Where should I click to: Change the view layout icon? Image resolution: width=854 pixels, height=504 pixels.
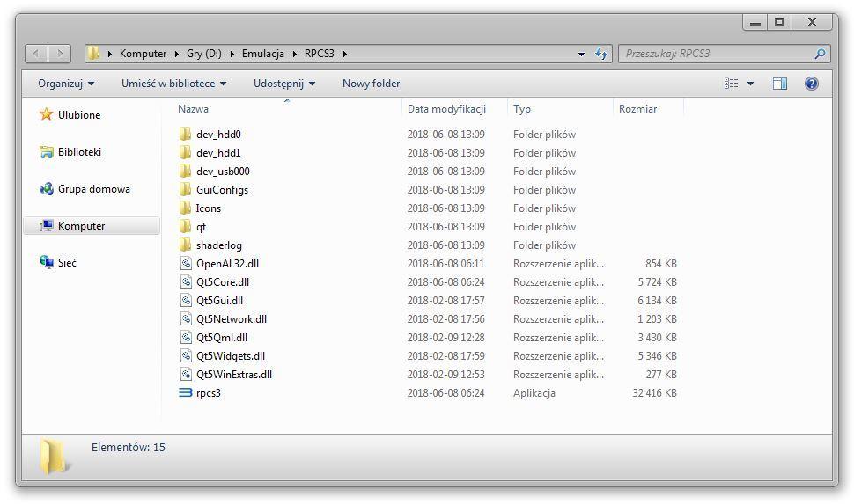tap(732, 84)
